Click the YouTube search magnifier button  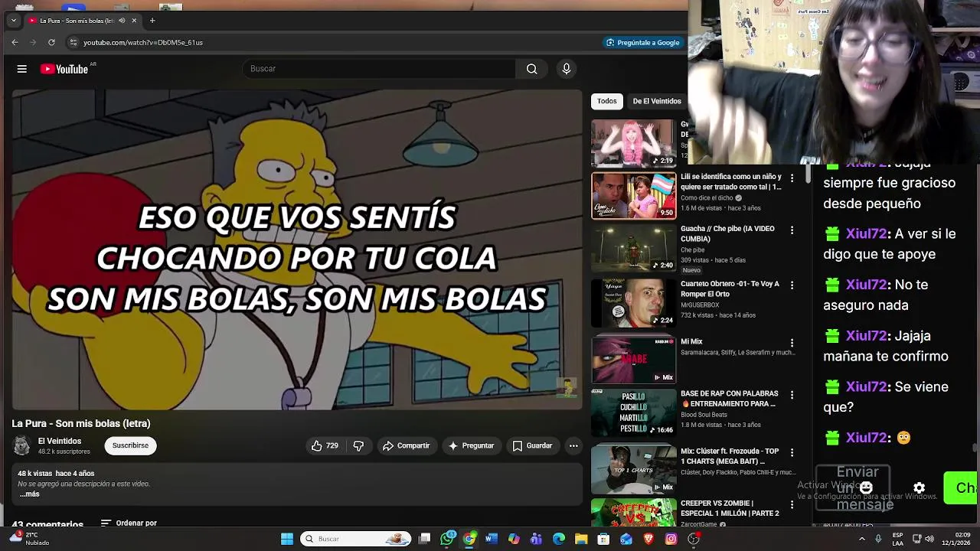click(531, 69)
